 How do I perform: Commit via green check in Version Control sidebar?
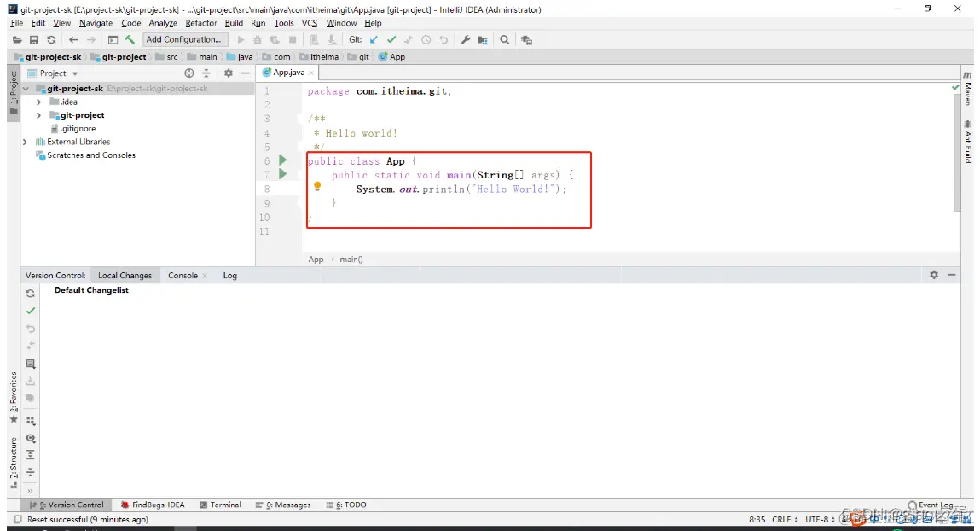click(30, 311)
